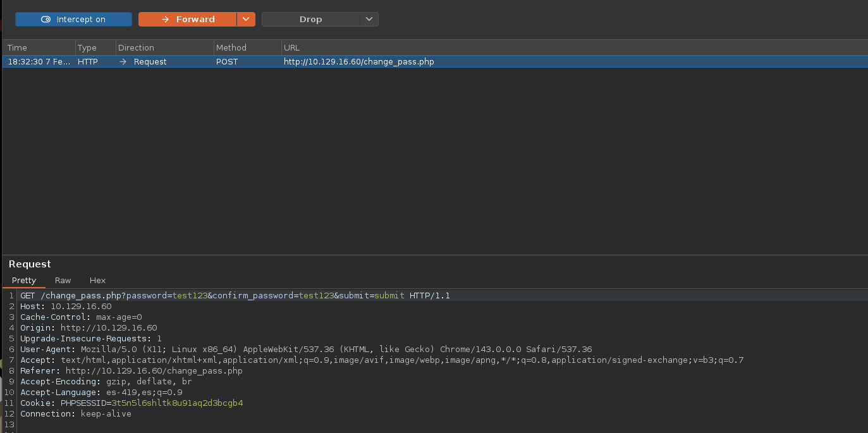
Task: Switch to the Raw view tab
Action: click(x=63, y=281)
